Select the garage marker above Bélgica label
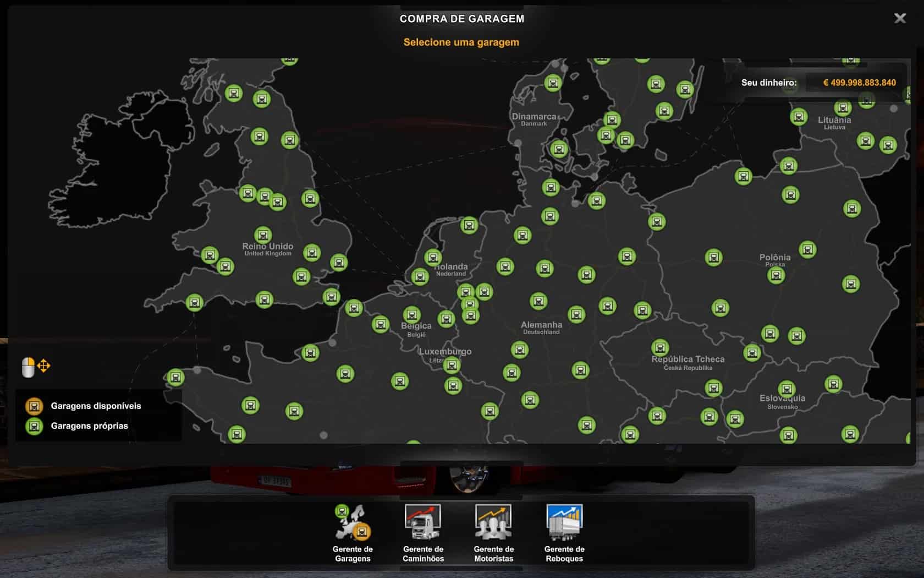The height and width of the screenshot is (578, 924). [x=411, y=314]
